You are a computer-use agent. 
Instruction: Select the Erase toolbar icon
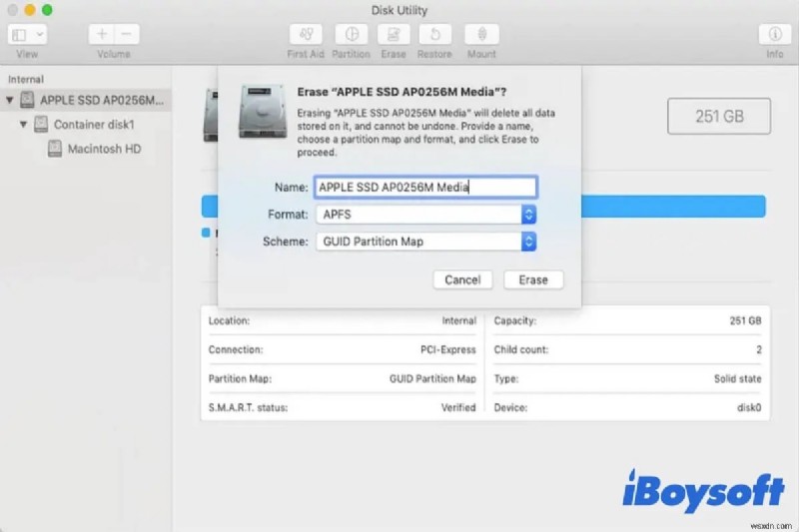pyautogui.click(x=394, y=34)
